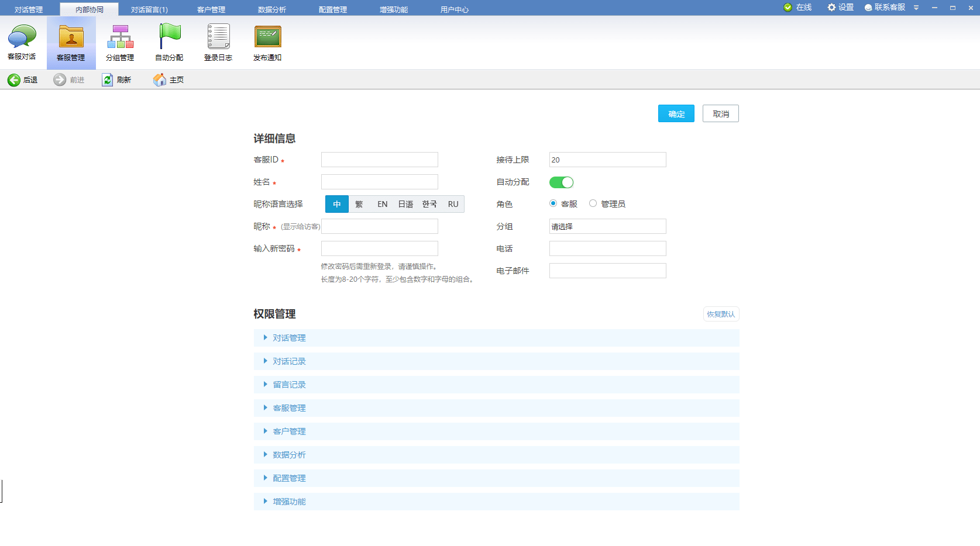Screen dimensions: 980x546
Task: Focus the 电话 input field
Action: [x=607, y=248]
